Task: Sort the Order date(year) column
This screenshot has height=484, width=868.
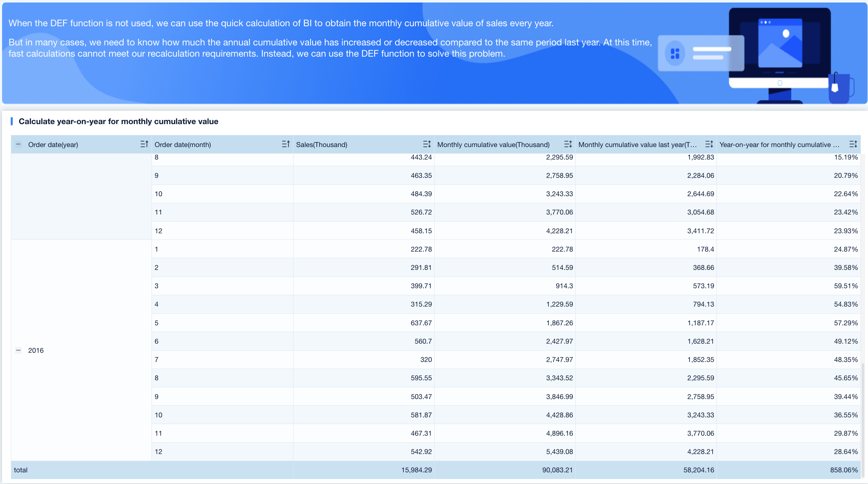Action: pos(144,144)
